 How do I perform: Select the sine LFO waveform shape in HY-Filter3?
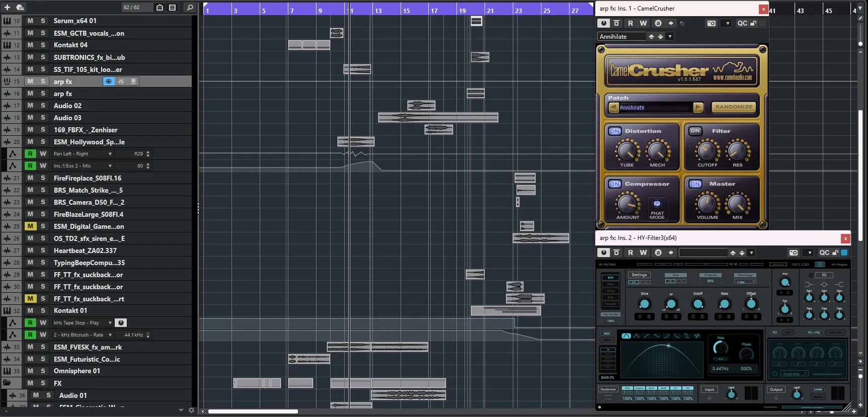(x=626, y=336)
